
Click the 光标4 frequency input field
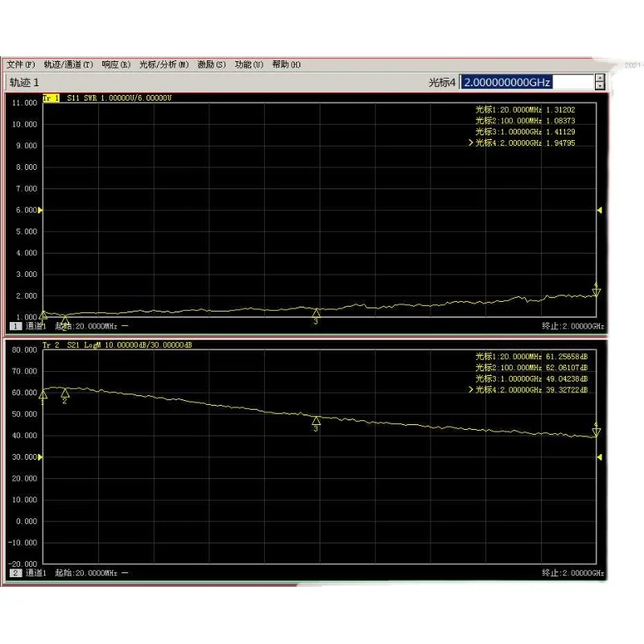pyautogui.click(x=526, y=82)
